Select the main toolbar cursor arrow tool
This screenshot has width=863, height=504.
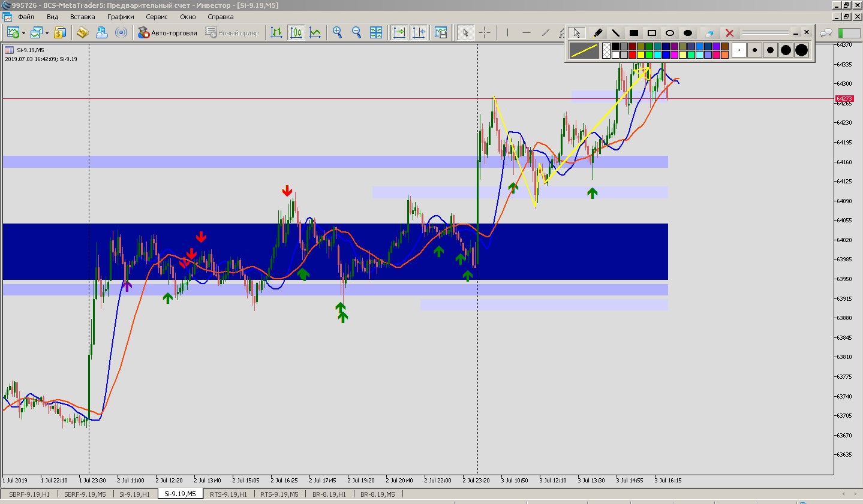(465, 33)
